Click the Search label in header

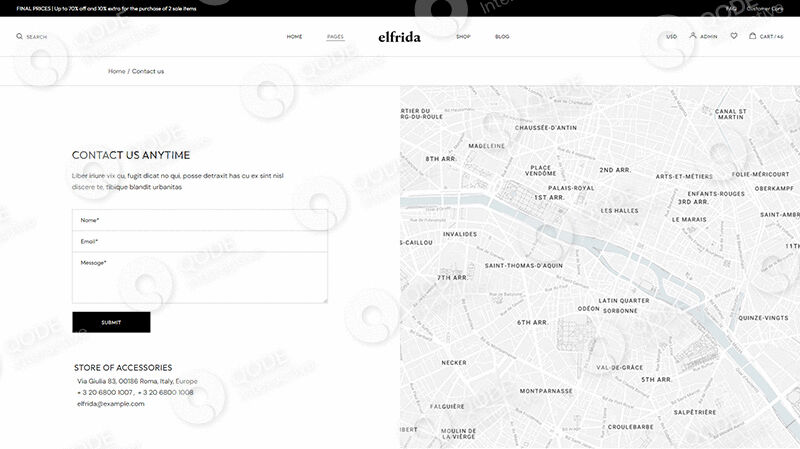(x=36, y=37)
